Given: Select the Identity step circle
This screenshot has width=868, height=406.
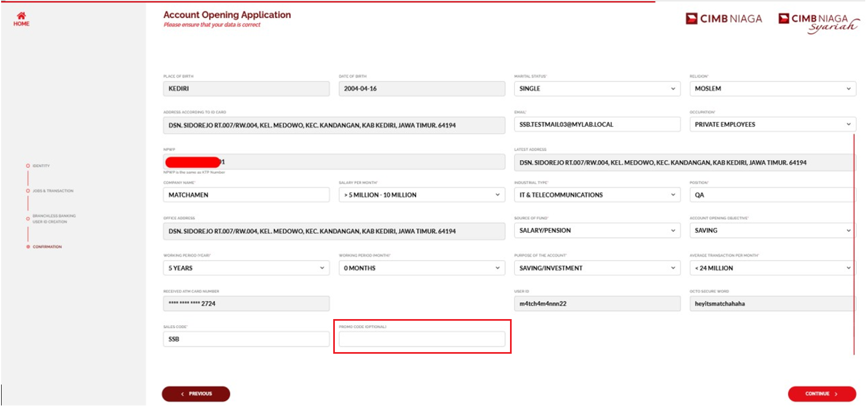Looking at the screenshot, I should click(28, 166).
